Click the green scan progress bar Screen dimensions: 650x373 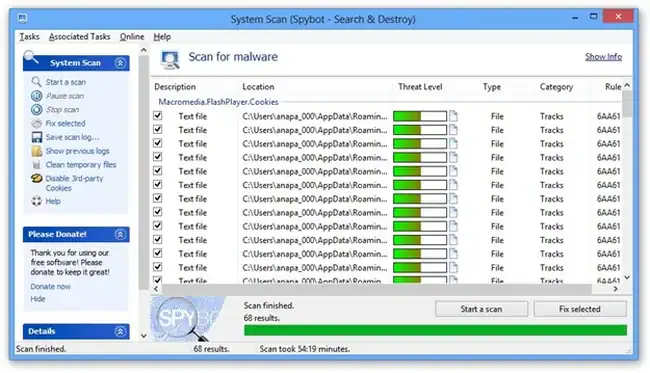[435, 330]
